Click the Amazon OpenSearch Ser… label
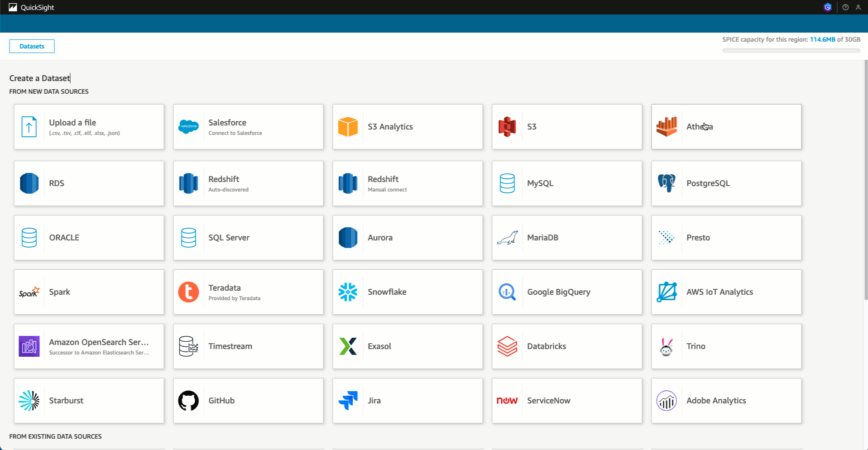Image resolution: width=868 pixels, height=450 pixels. coord(99,342)
